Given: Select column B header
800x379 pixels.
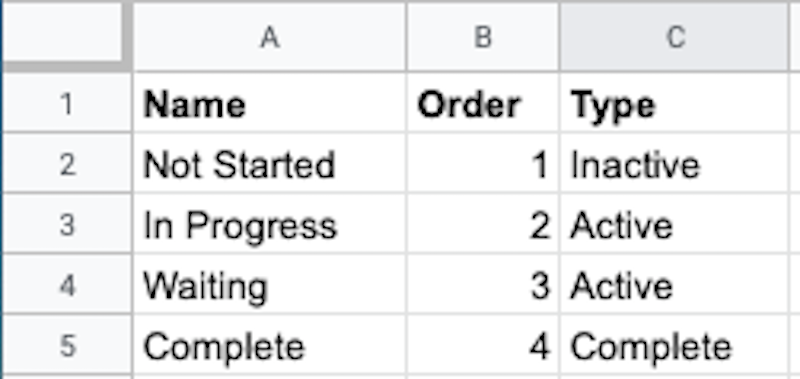Looking at the screenshot, I should click(x=483, y=37).
